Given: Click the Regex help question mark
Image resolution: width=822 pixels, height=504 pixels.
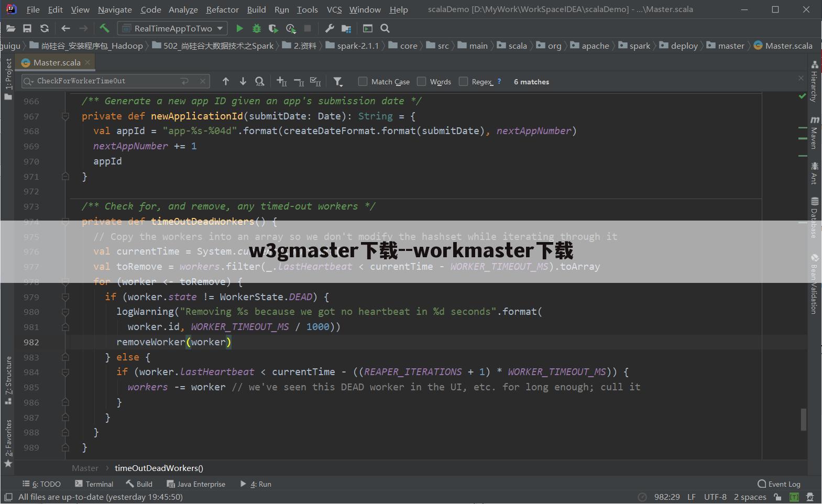Looking at the screenshot, I should click(499, 81).
